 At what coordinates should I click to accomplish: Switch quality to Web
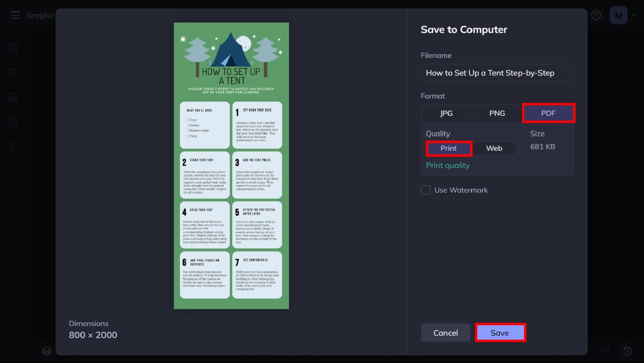[x=494, y=148]
